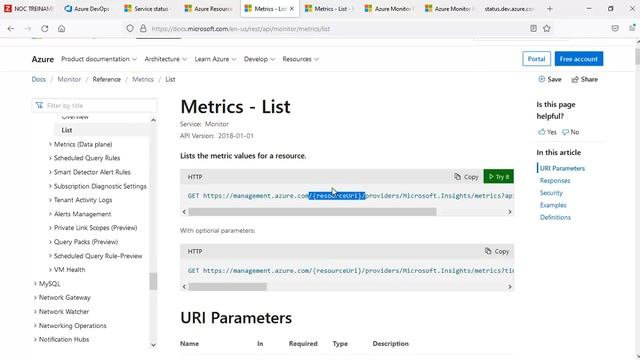Select List item in sidebar tree
This screenshot has width=640, height=360.
click(102, 130)
